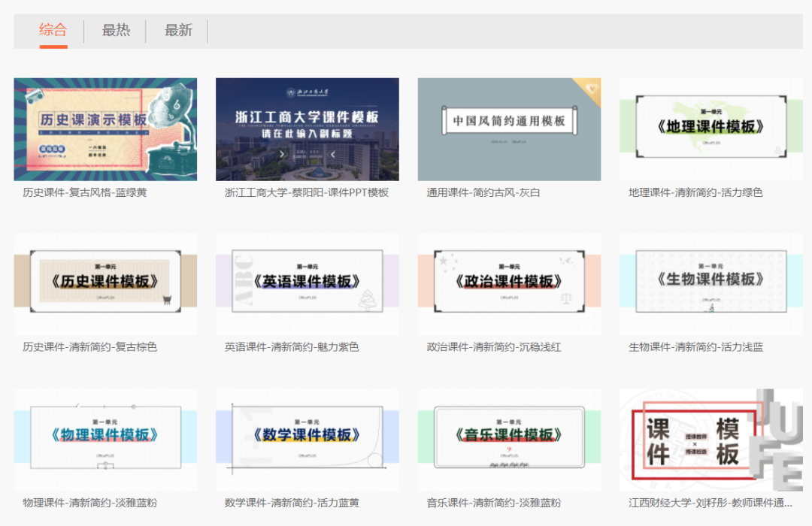Open 政治课件-清新简约-沉稳浅红 link
Screen dimensions: 812x526
coord(493,347)
